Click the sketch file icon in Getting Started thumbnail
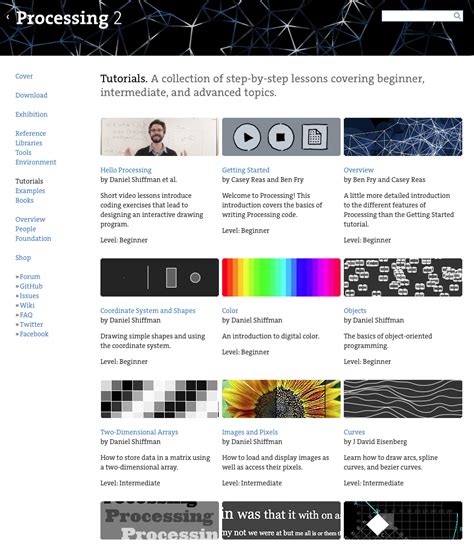Image resolution: width=474 pixels, height=548 pixels. coord(314,137)
